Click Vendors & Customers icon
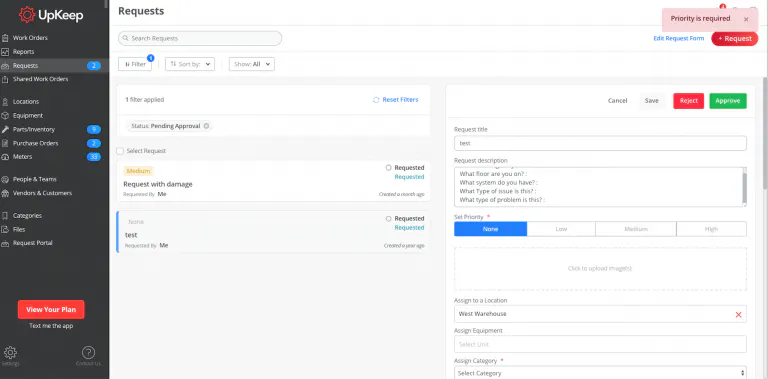Viewport: 768px width, 379px height. pos(5,193)
